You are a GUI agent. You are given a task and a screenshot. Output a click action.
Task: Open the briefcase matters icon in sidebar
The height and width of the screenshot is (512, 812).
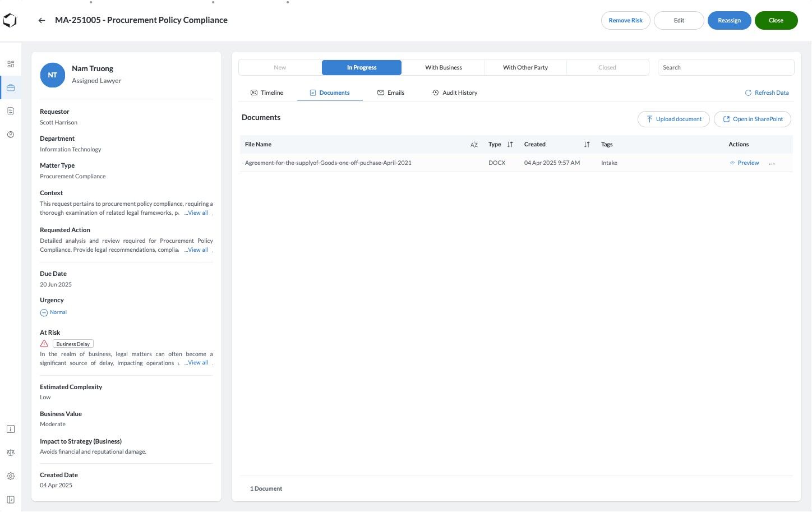[11, 87]
